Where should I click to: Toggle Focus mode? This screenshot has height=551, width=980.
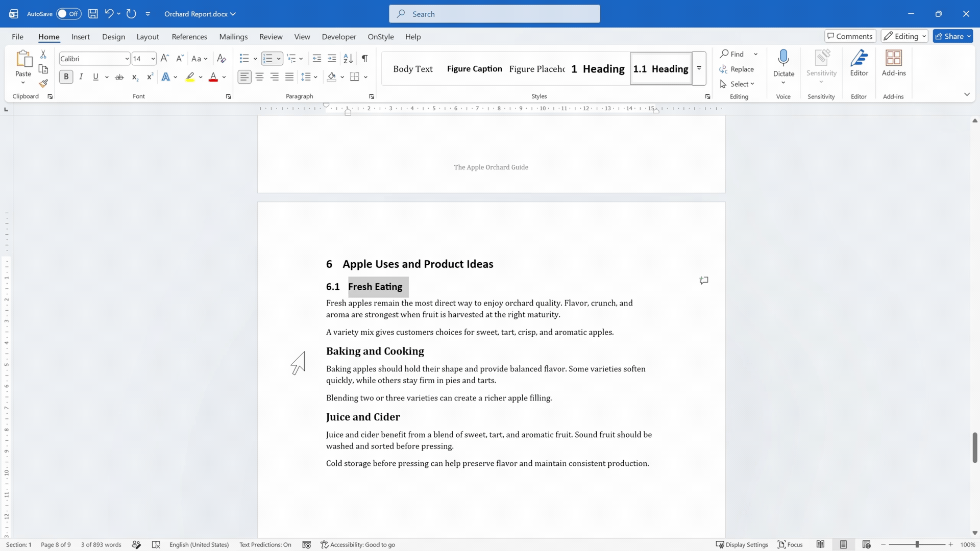790,544
